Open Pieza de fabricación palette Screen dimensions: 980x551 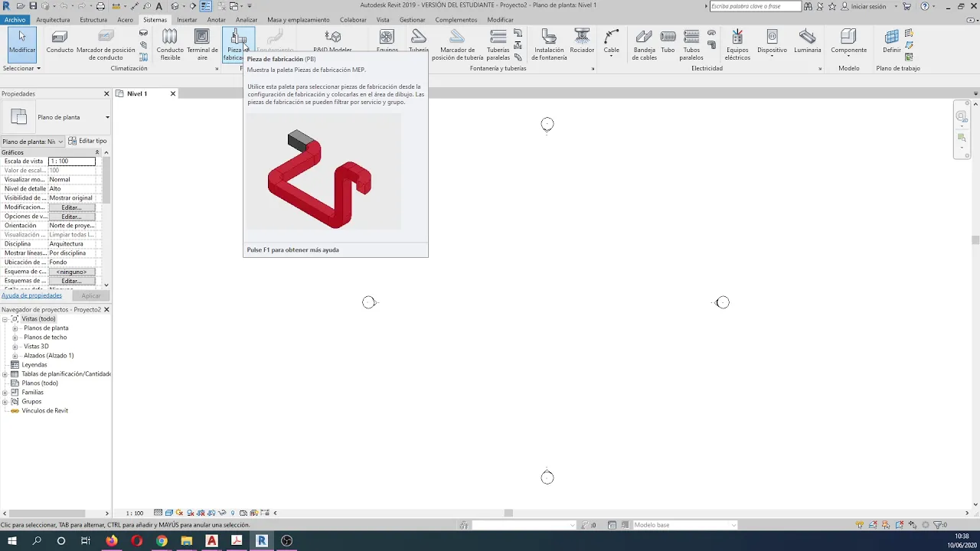(x=238, y=45)
